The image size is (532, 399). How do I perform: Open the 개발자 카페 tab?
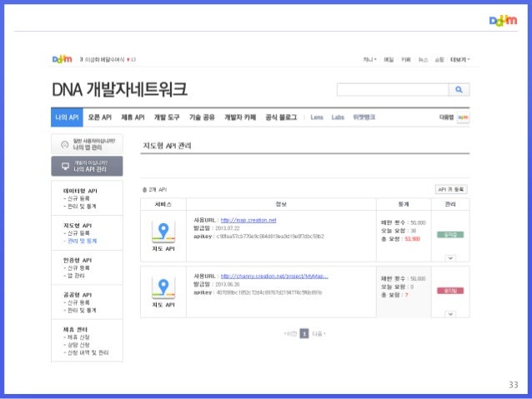[x=240, y=117]
